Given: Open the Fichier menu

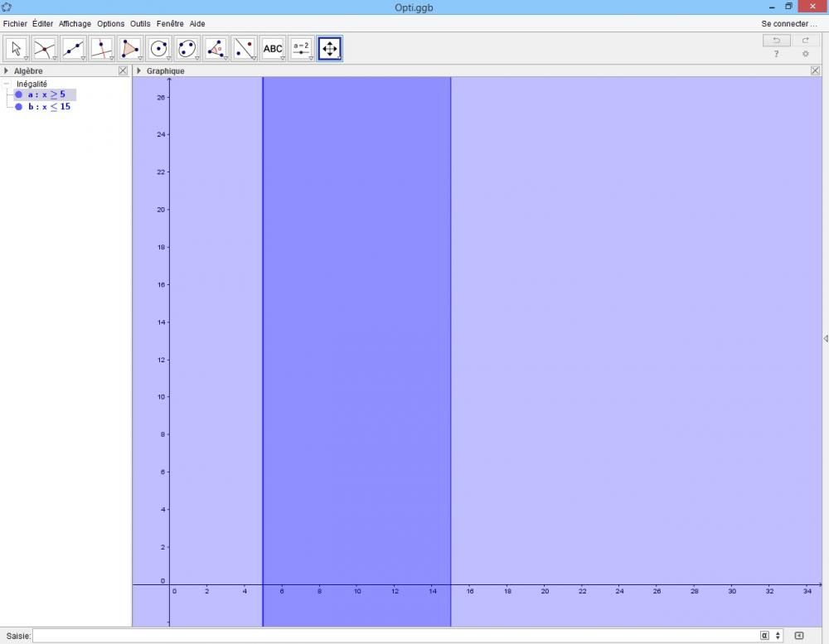Looking at the screenshot, I should click(15, 24).
